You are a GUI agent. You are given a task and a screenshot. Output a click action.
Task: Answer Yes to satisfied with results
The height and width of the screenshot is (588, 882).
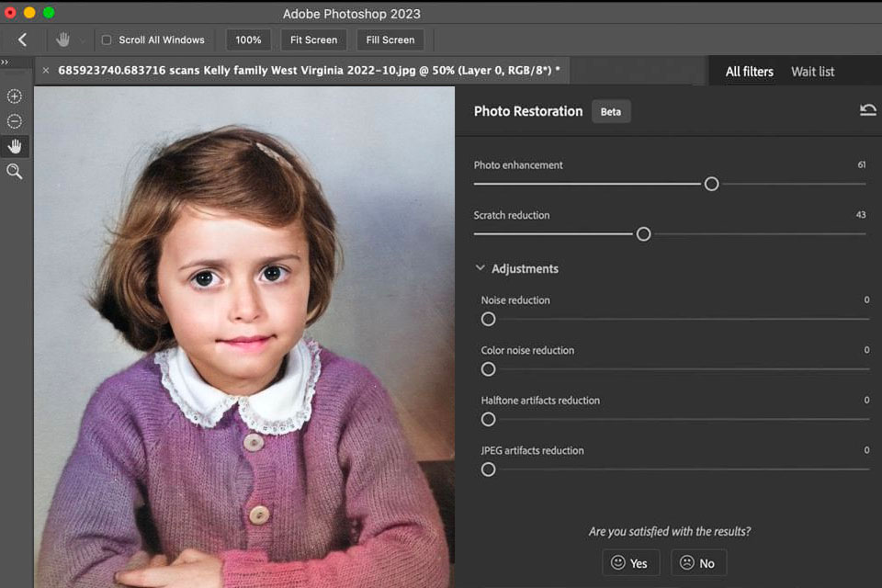pyautogui.click(x=630, y=562)
